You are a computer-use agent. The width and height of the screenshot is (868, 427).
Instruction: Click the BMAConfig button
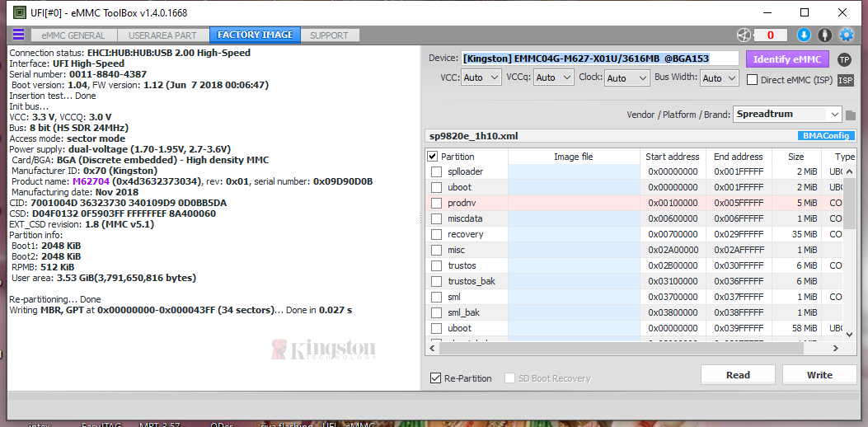point(827,136)
